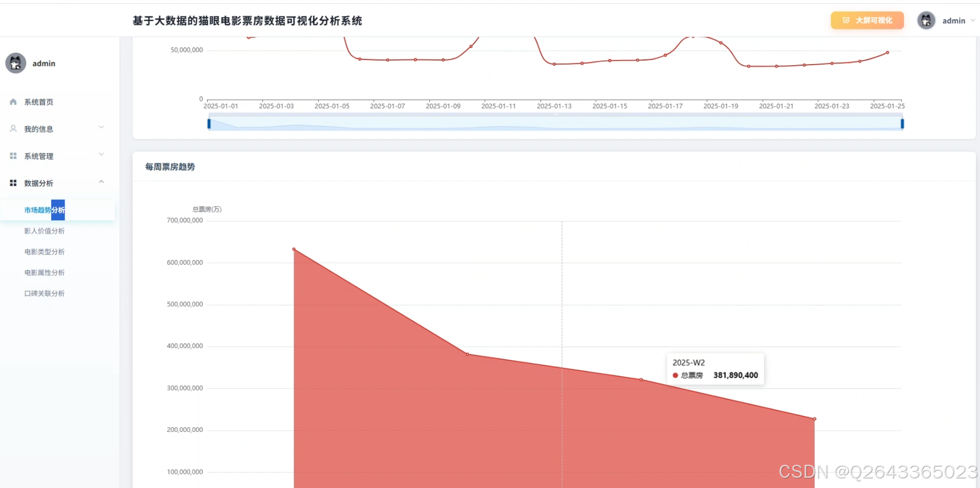Click the right handle of the date zoom slider
Screen dimensions: 980x488
point(902,123)
